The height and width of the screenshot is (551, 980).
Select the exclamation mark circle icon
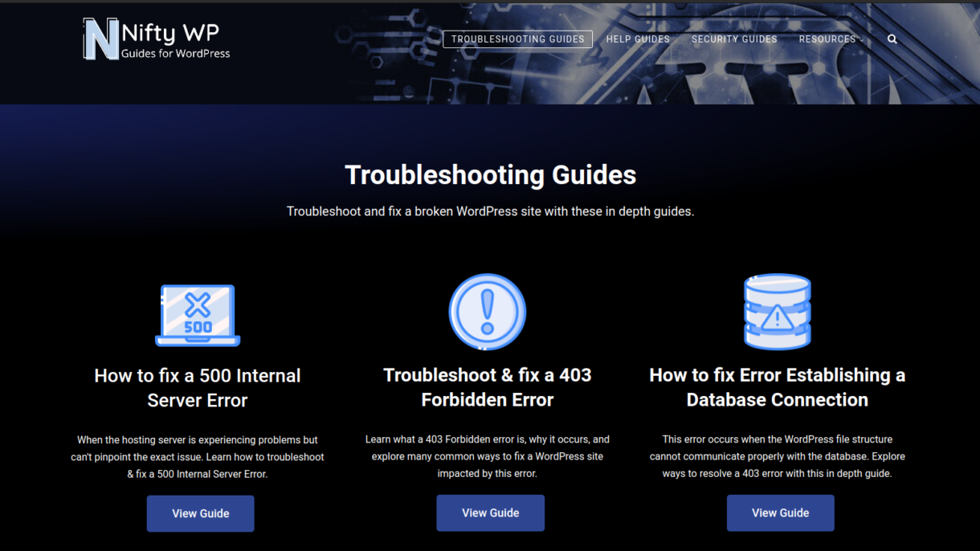click(487, 312)
